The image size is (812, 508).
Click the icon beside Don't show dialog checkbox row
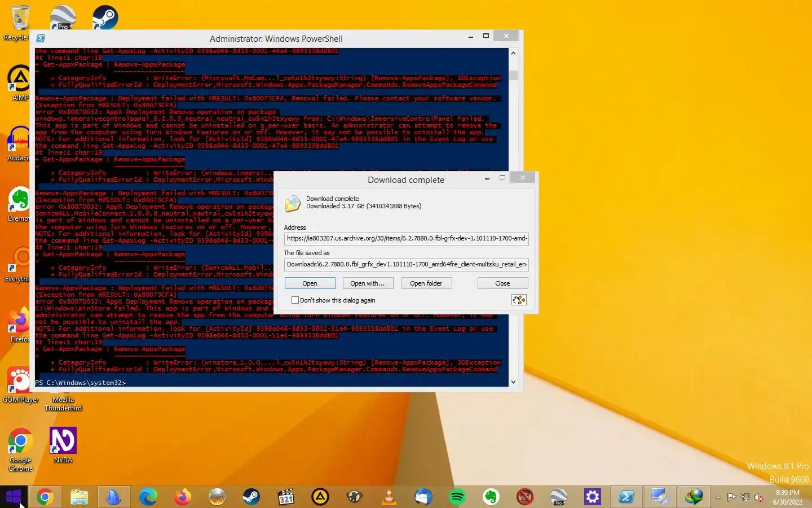[519, 300]
